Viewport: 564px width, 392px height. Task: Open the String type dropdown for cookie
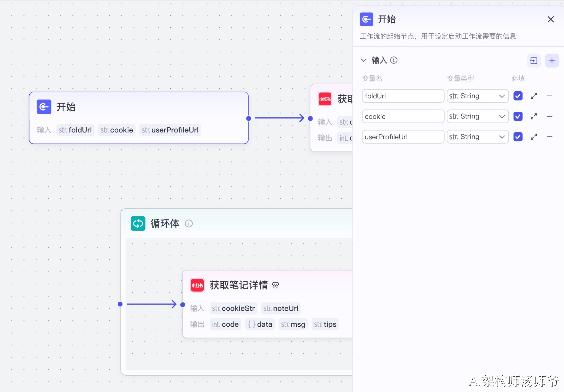point(477,116)
